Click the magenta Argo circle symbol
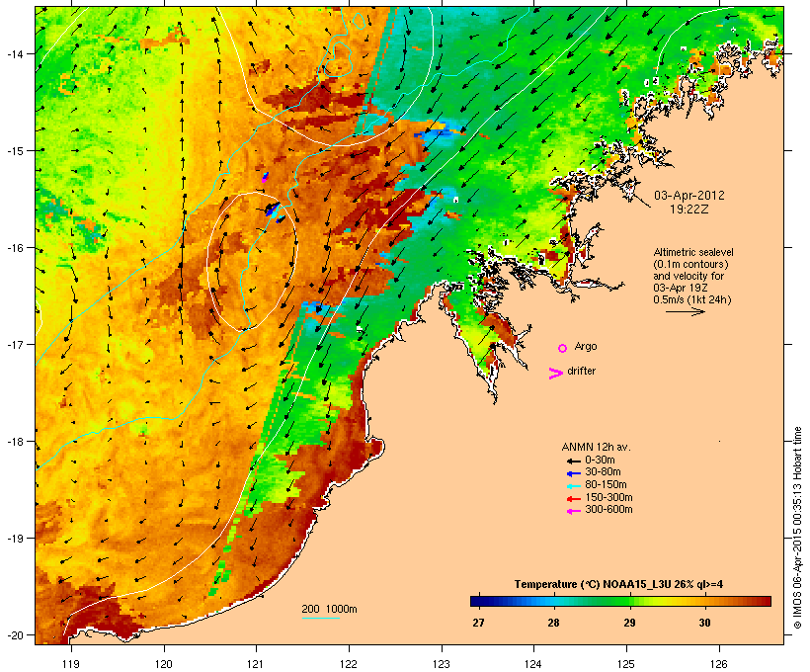This screenshot has width=810, height=672. (x=563, y=348)
